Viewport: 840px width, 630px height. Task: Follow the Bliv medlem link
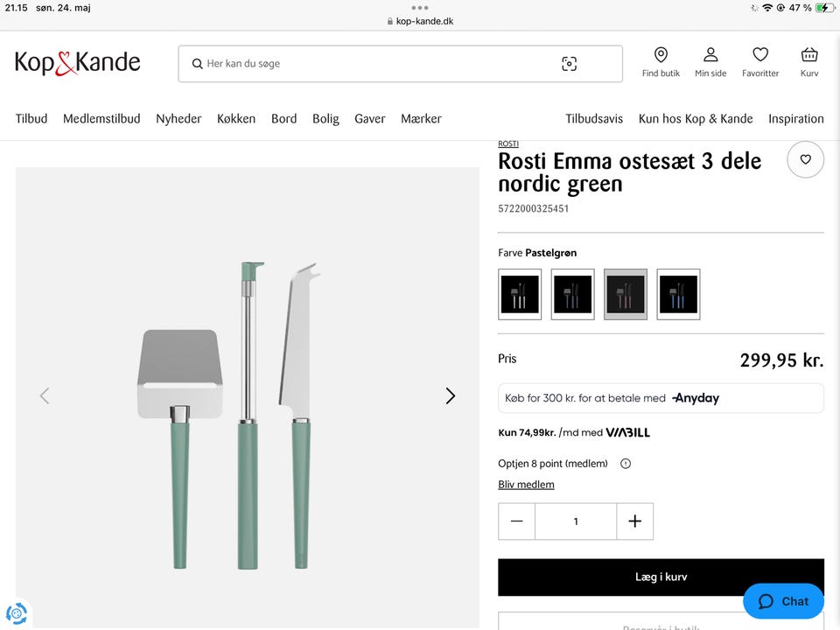click(x=526, y=484)
